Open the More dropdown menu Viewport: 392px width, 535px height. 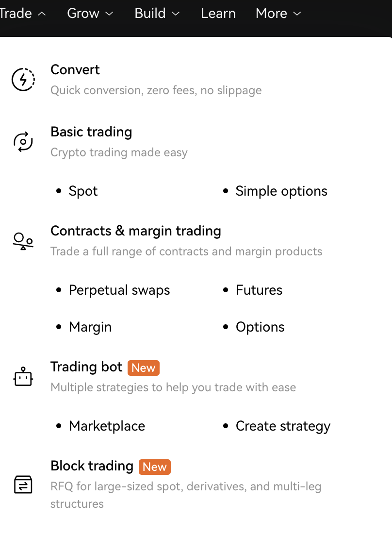(278, 14)
